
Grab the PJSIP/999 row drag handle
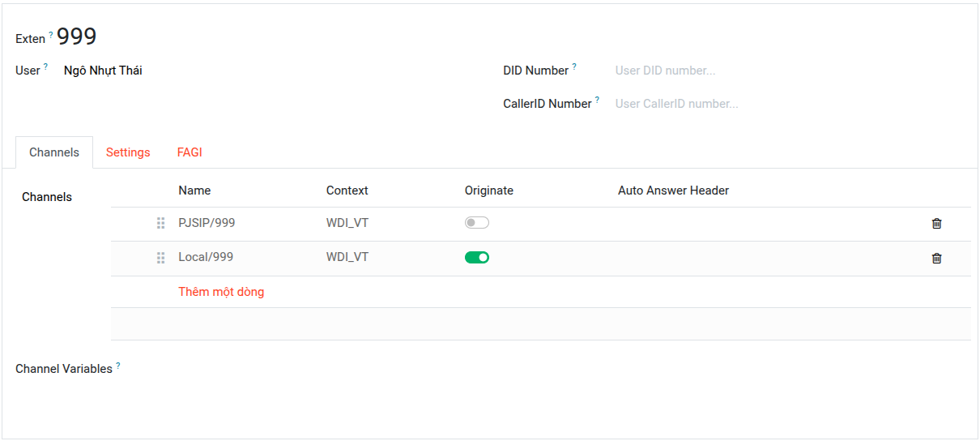click(x=160, y=223)
